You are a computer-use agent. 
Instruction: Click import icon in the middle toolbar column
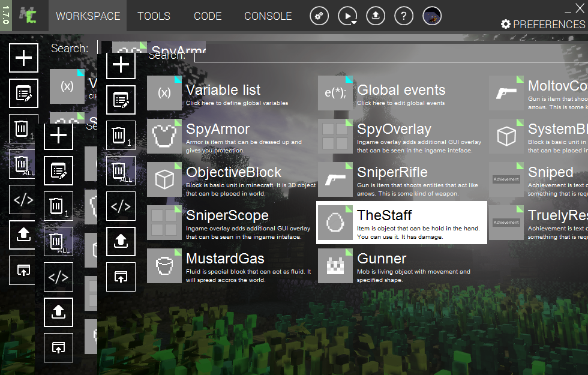[x=59, y=348]
